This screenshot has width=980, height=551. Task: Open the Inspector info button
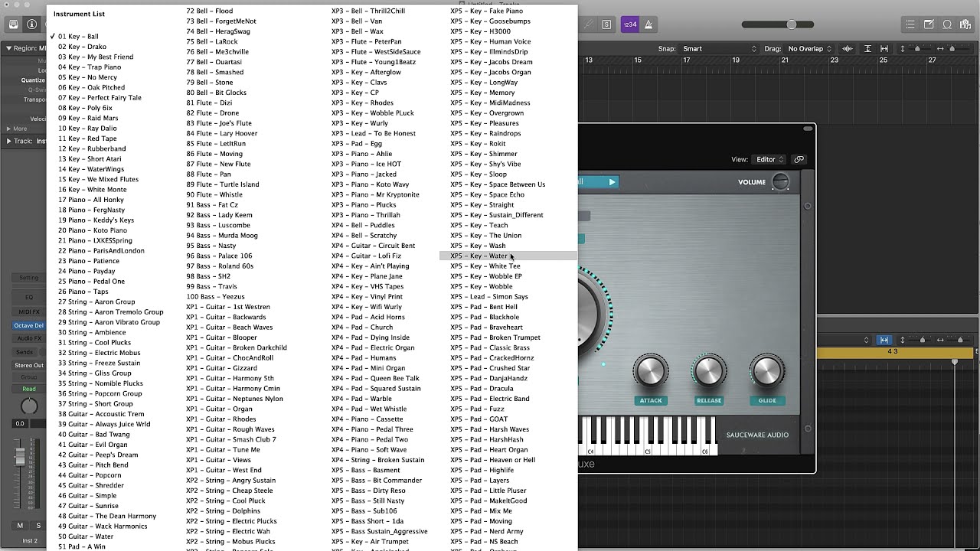point(31,24)
